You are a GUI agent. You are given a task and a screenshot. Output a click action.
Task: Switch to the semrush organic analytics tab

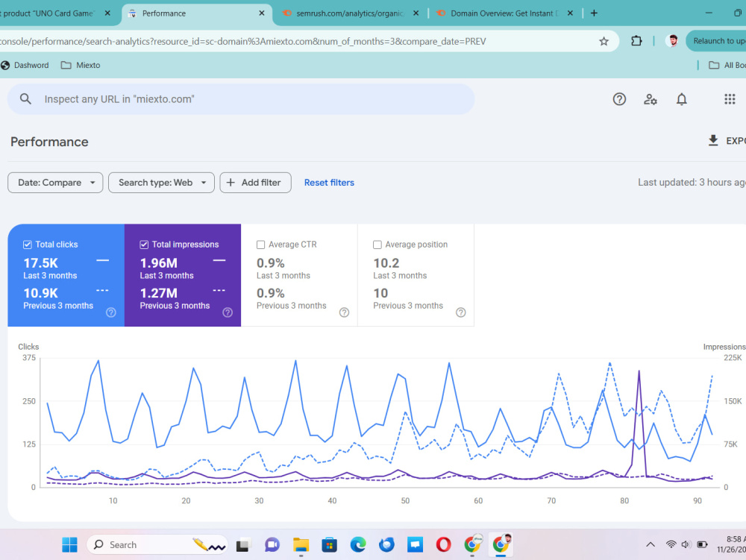(x=350, y=13)
